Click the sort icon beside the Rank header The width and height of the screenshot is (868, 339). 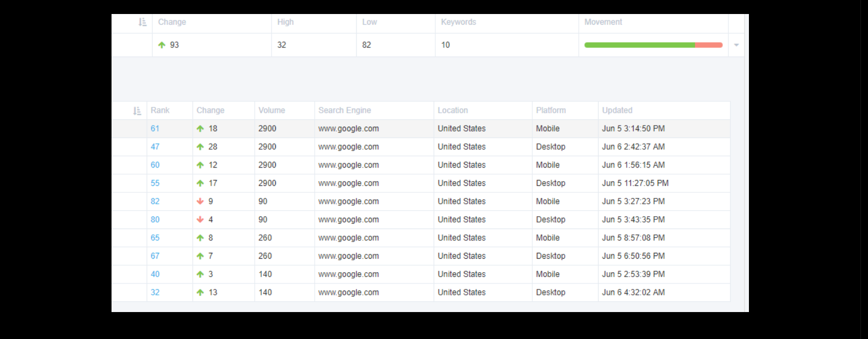(x=137, y=110)
